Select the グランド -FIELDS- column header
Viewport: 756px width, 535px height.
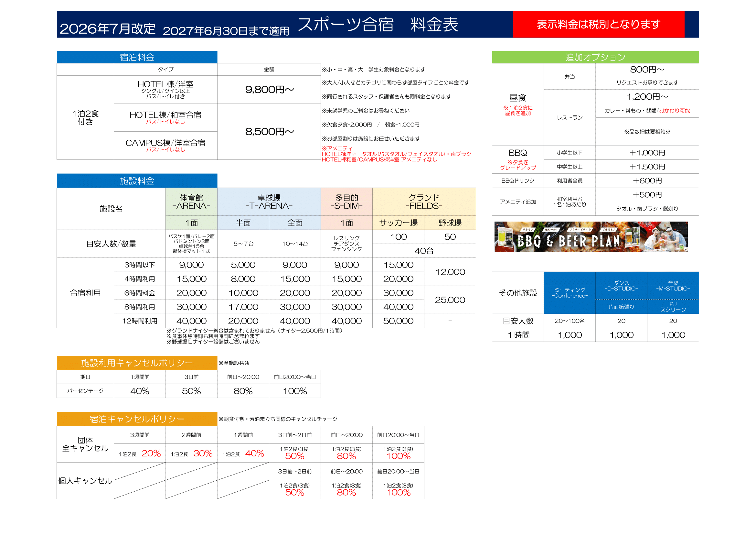tap(424, 202)
